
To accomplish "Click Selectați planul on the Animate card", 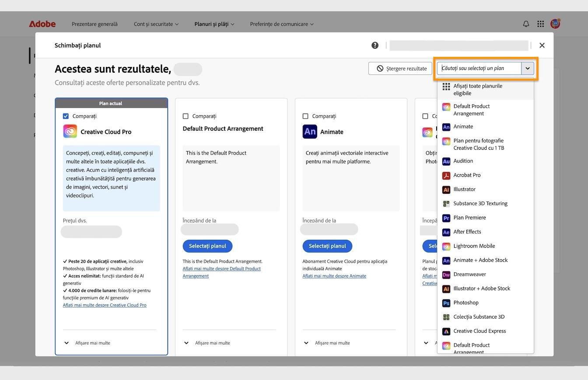I will [327, 246].
